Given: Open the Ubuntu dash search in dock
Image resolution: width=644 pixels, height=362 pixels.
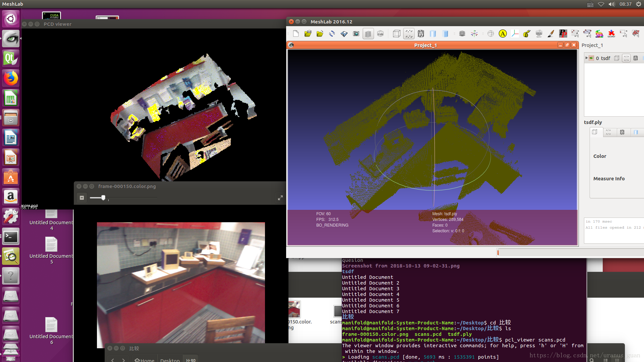Looking at the screenshot, I should click(x=11, y=19).
